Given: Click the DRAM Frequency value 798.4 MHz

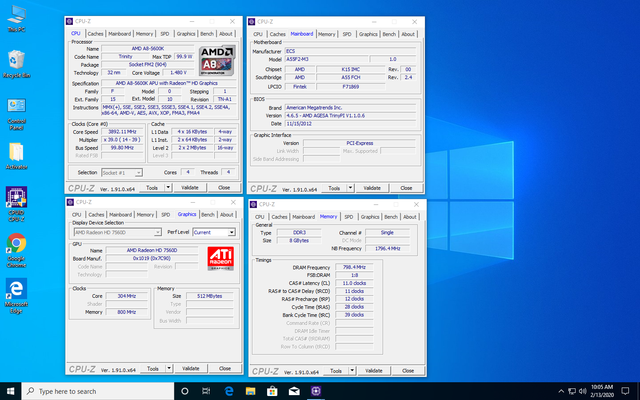Looking at the screenshot, I should point(354,267).
